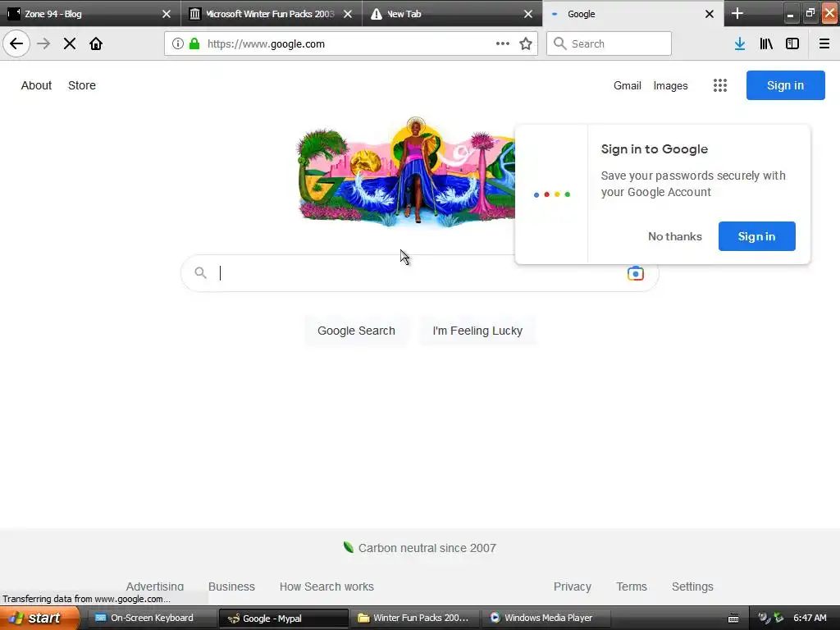This screenshot has width=840, height=630.
Task: Open the browser hamburger menu
Action: coord(824,44)
